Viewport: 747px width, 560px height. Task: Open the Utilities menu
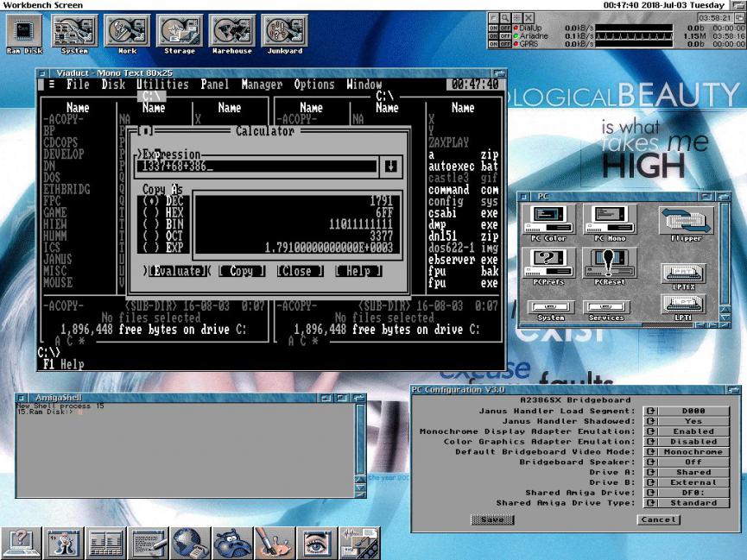[162, 85]
